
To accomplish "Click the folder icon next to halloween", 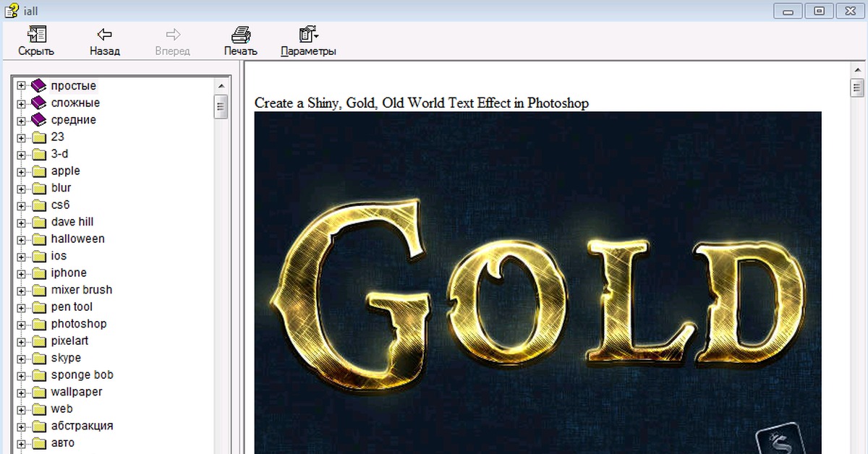I will [x=39, y=239].
